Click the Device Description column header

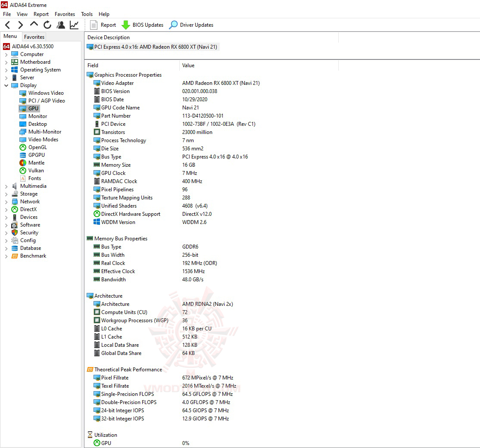[212, 37]
